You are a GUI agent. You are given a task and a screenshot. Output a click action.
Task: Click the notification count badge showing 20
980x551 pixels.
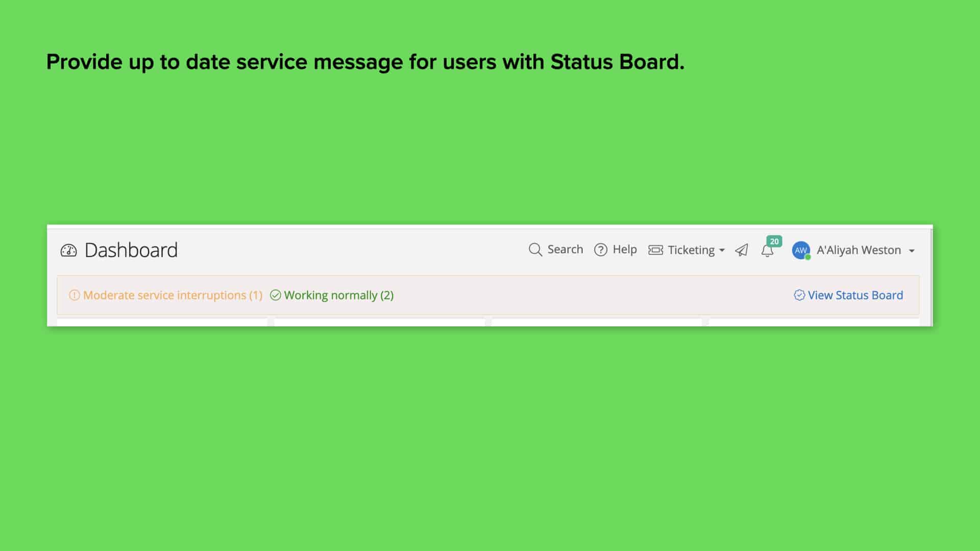[x=773, y=241]
